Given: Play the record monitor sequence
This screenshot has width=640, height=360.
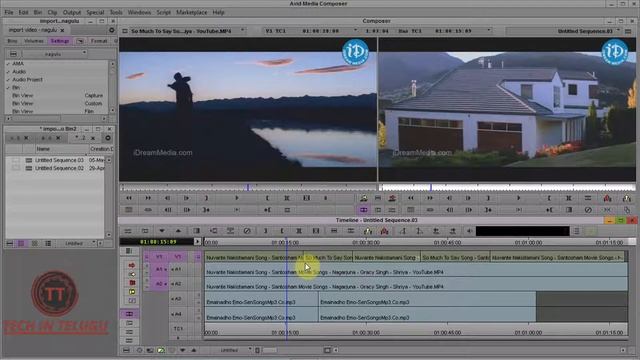Looking at the screenshot, I should pos(518,198).
